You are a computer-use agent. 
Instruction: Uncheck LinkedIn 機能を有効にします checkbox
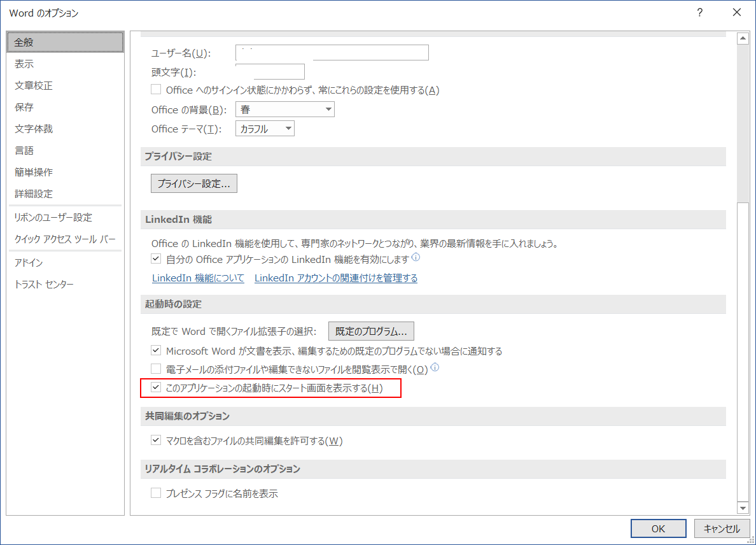156,259
